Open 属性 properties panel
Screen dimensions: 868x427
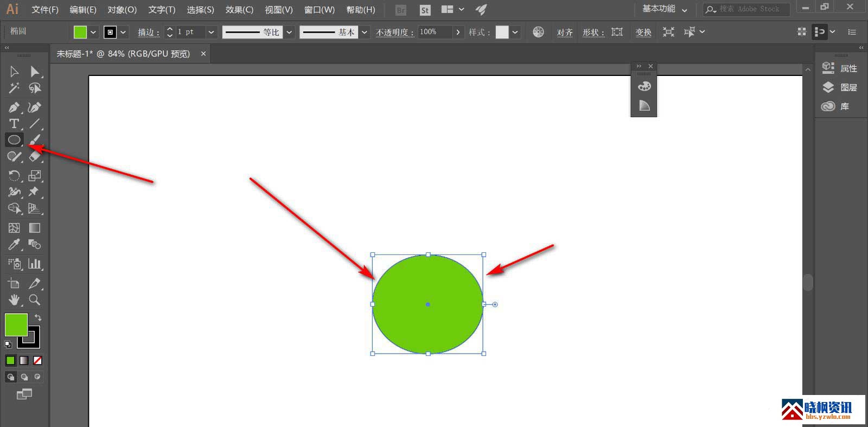click(x=840, y=68)
